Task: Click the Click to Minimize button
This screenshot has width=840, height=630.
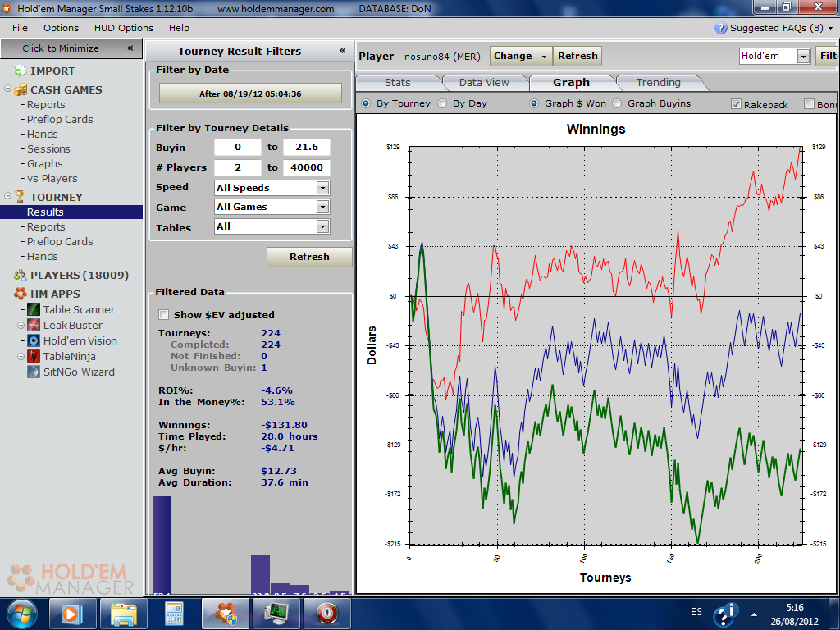Action: 71,48
